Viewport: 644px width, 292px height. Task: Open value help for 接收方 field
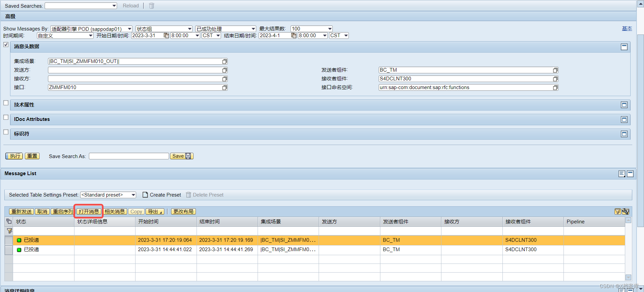click(225, 79)
